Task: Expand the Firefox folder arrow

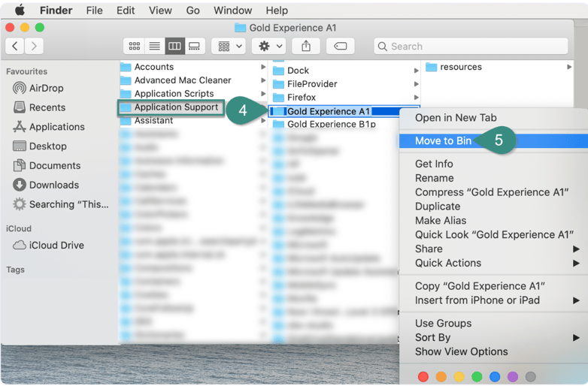Action: point(416,98)
